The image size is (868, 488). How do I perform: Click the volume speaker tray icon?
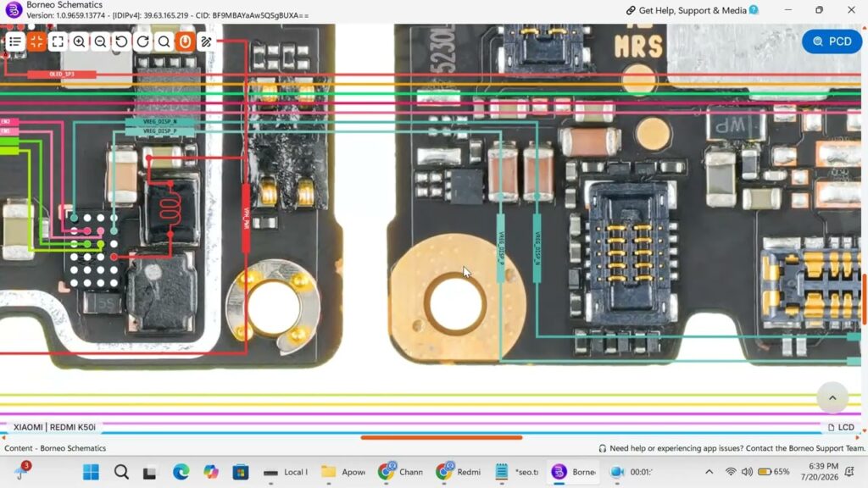(747, 472)
